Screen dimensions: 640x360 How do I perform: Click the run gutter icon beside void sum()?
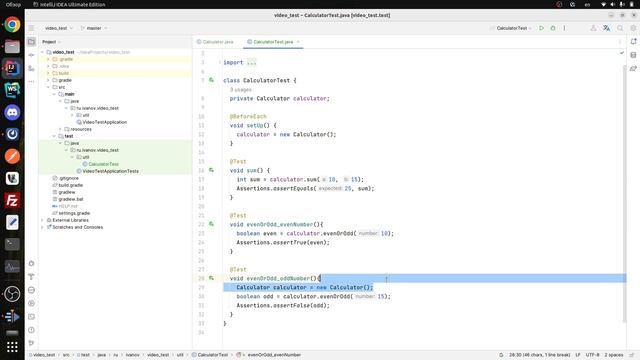(211, 170)
